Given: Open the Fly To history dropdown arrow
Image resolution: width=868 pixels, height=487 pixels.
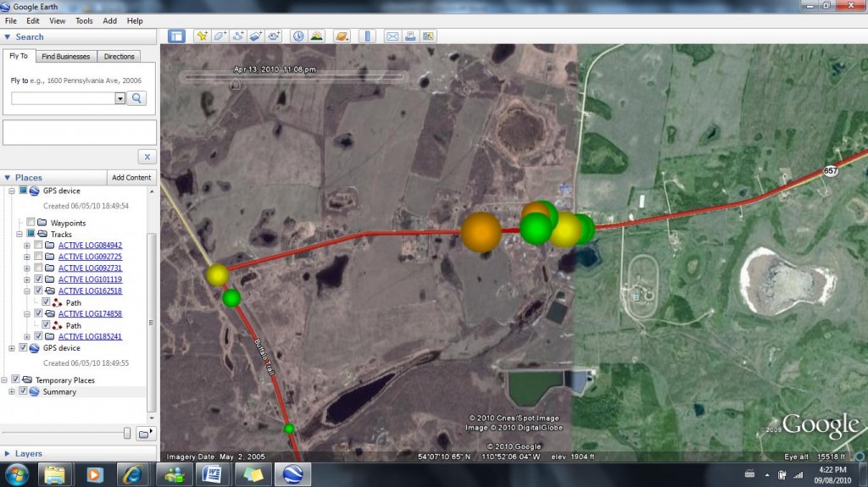Looking at the screenshot, I should (120, 98).
